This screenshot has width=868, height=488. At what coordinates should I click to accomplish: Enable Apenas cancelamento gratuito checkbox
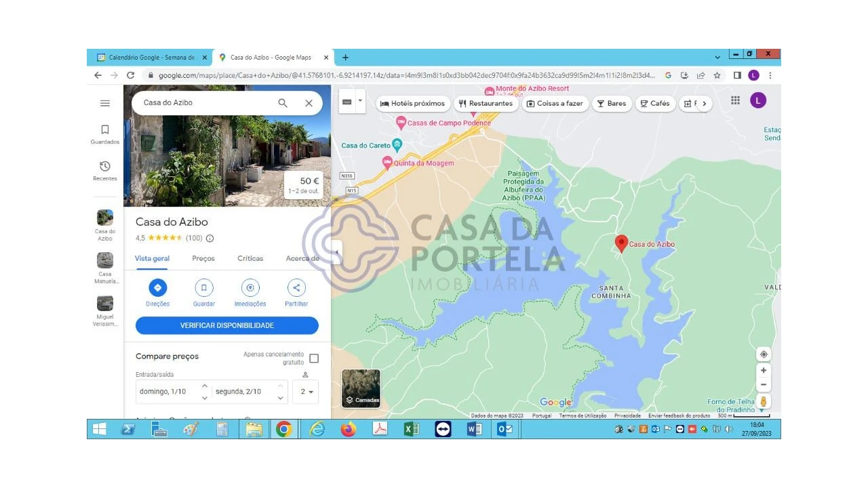click(x=314, y=359)
